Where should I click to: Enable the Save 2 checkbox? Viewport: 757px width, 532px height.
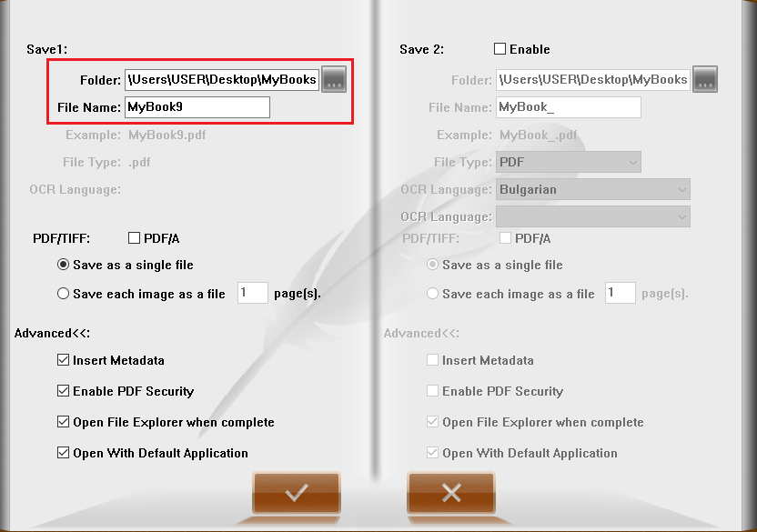[x=500, y=49]
